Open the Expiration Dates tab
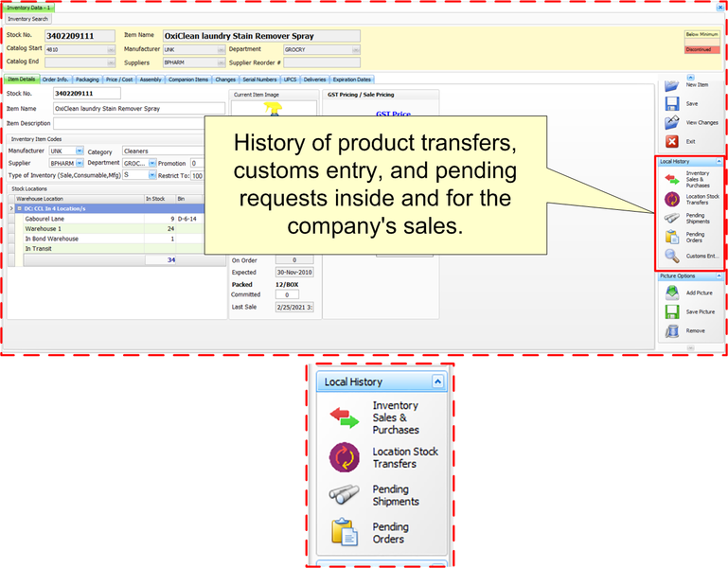 pos(352,80)
